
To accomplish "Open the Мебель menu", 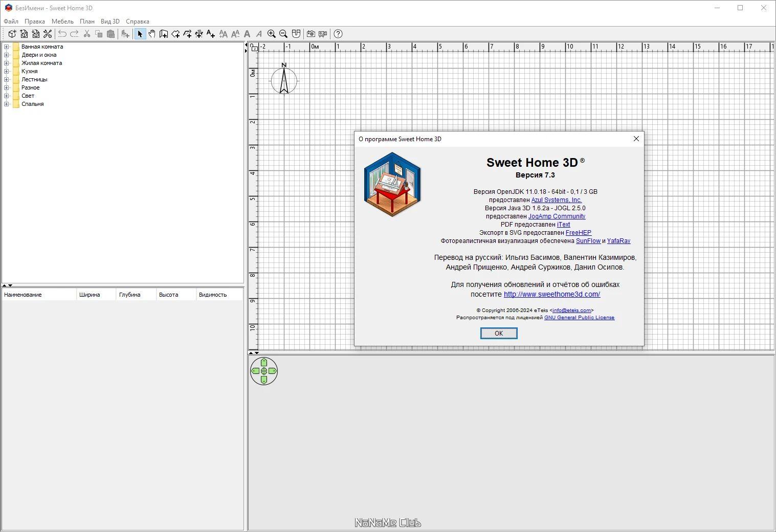I will (x=62, y=21).
